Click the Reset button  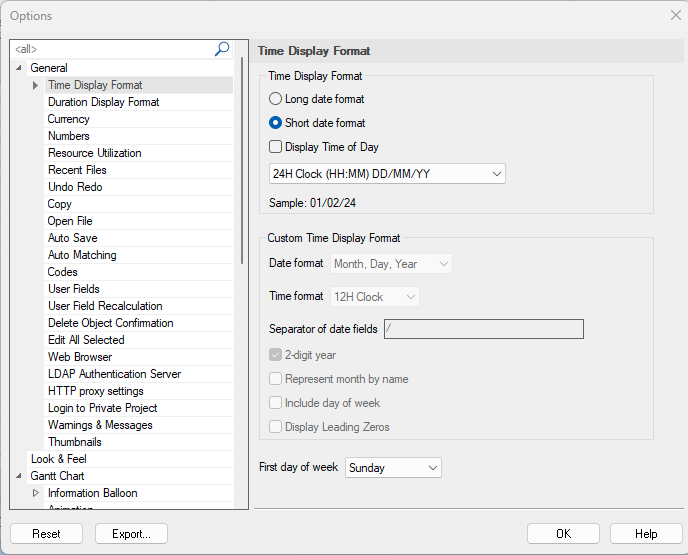(x=46, y=534)
